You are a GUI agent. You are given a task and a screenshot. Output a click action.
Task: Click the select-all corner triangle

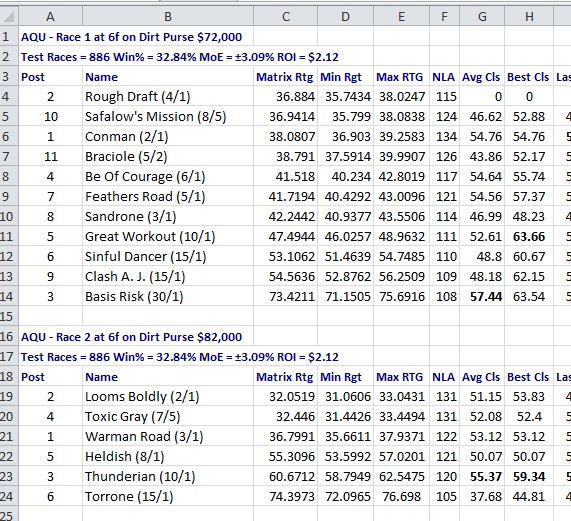[9, 16]
